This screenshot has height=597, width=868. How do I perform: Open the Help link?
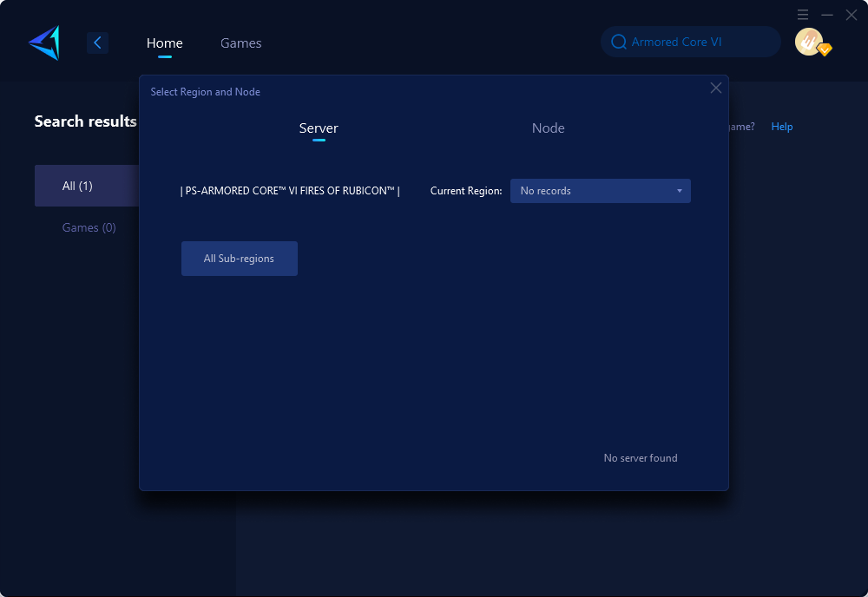782,127
